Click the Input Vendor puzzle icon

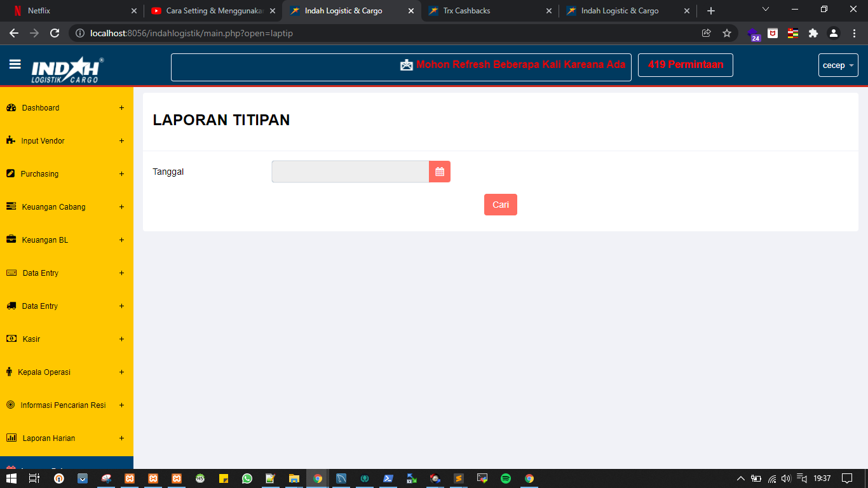(x=11, y=140)
